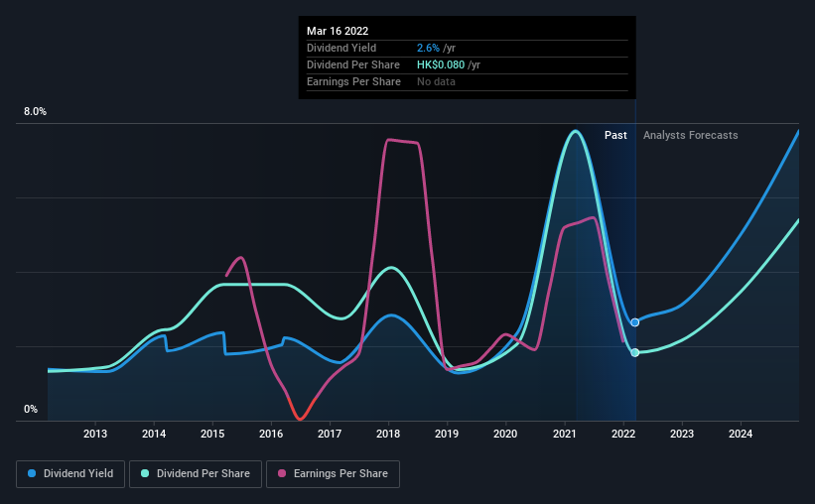The image size is (815, 504).
Task: Click the '2.6%' dividend yield value
Action: pos(428,48)
